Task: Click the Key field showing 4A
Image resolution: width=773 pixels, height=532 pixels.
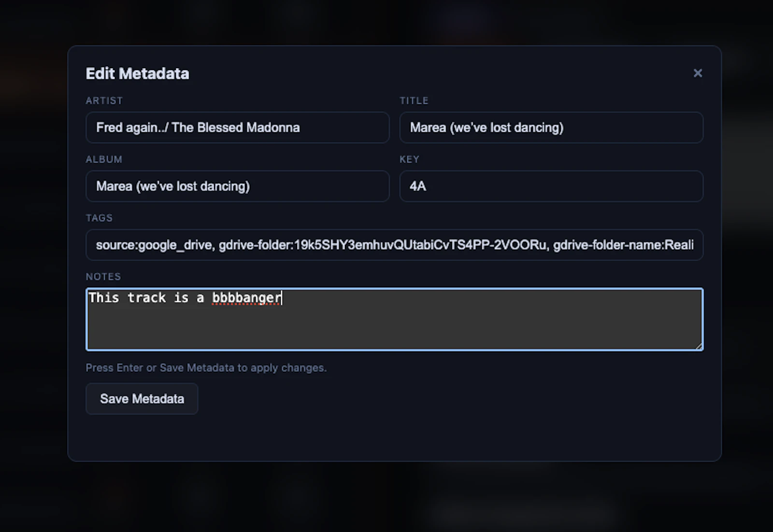Action: click(x=551, y=186)
